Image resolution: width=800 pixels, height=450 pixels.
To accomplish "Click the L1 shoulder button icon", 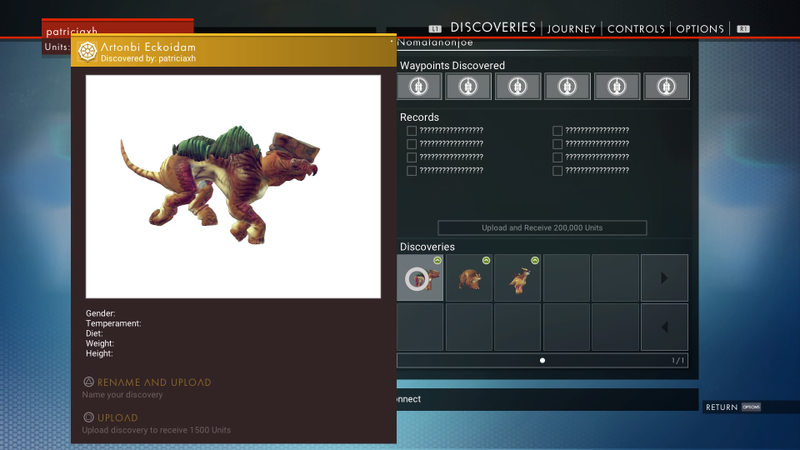I will tap(435, 29).
